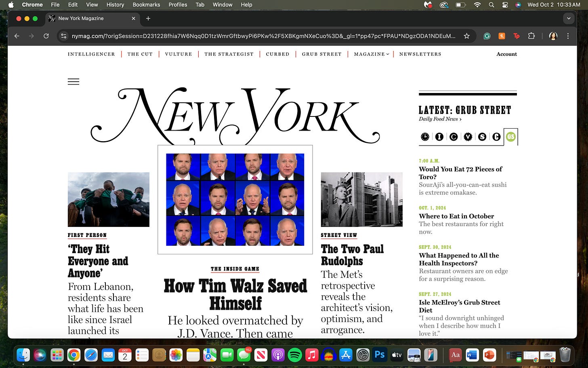The width and height of the screenshot is (588, 368).
Task: Select the Intelligencer 'I' circle icon
Action: coord(439,137)
